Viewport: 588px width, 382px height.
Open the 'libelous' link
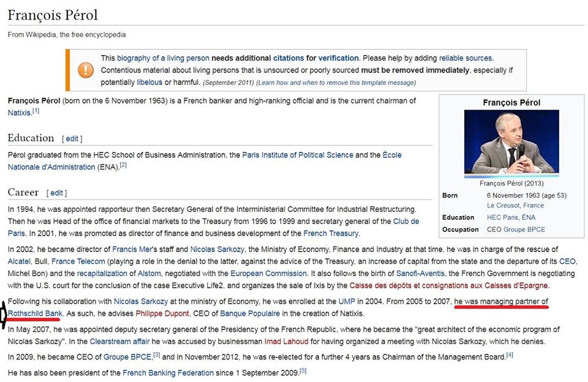point(149,82)
